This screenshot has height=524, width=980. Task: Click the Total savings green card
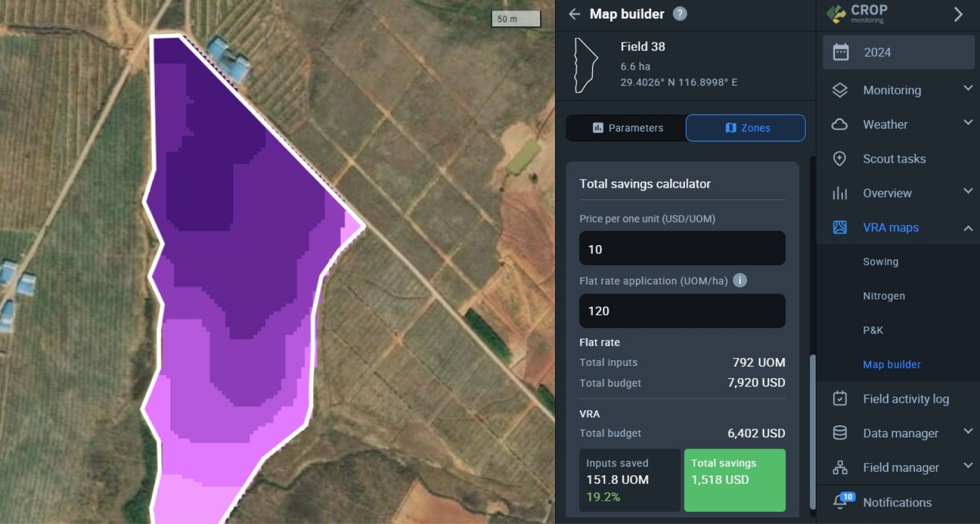tap(735, 480)
